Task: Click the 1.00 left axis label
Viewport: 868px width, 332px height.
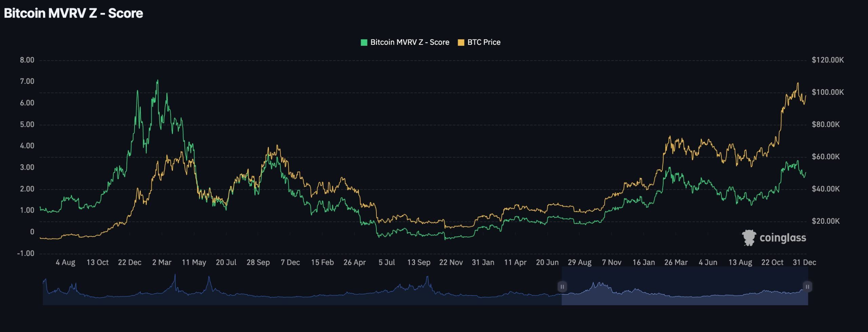Action: coord(27,210)
